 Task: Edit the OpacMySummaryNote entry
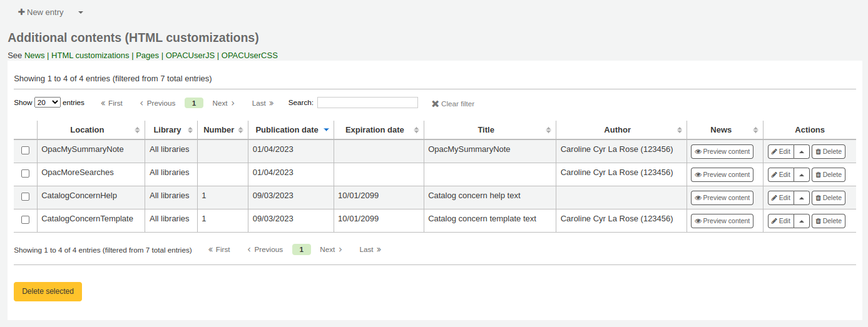click(781, 151)
